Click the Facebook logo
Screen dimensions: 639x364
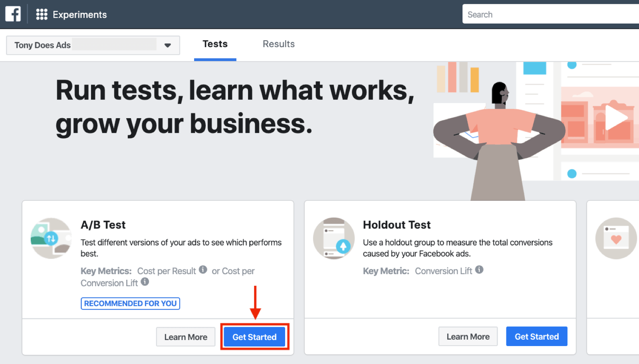(x=13, y=14)
